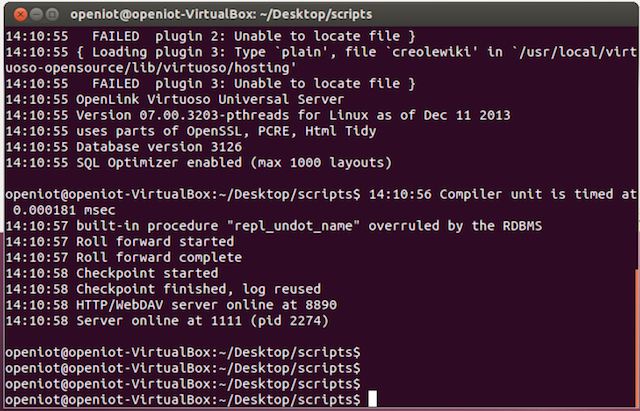
Task: Click the terminal cursor at last prompt
Action: tap(372, 399)
